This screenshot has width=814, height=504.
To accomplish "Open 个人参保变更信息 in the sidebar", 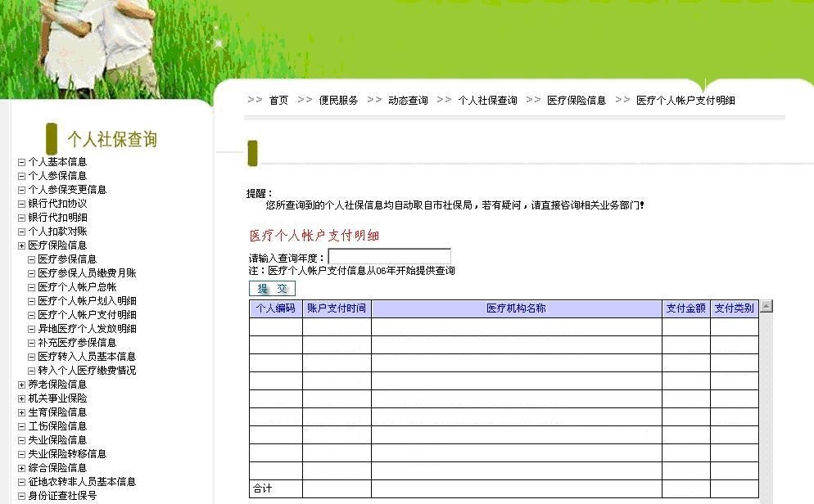I will pyautogui.click(x=67, y=190).
